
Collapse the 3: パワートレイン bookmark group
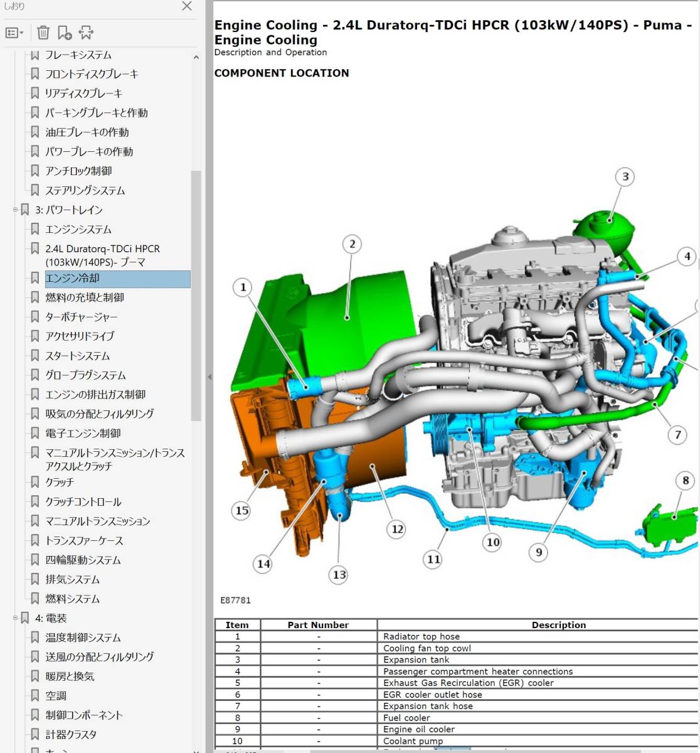pyautogui.click(x=15, y=210)
